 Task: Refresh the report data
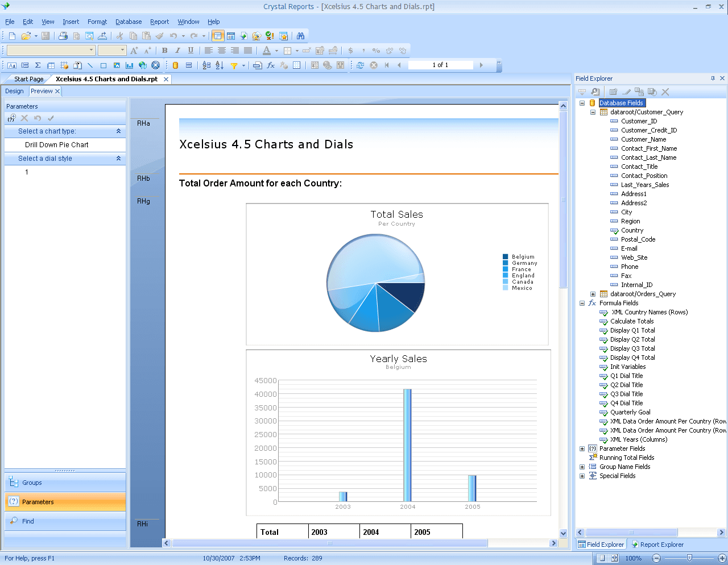[360, 65]
